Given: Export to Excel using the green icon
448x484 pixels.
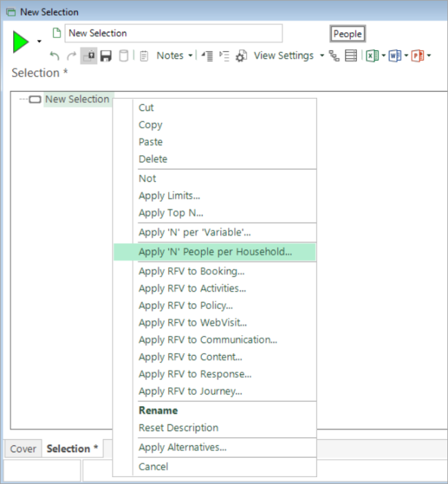Looking at the screenshot, I should [x=372, y=56].
